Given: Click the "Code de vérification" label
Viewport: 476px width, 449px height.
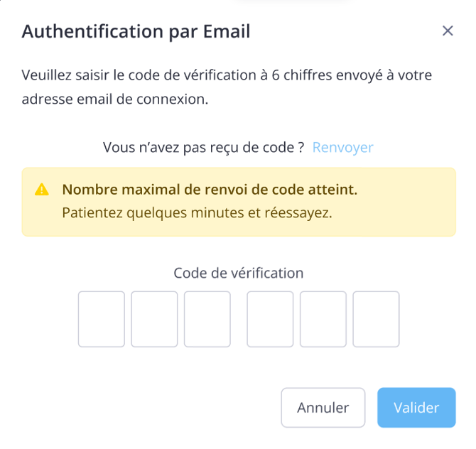Looking at the screenshot, I should (x=238, y=273).
